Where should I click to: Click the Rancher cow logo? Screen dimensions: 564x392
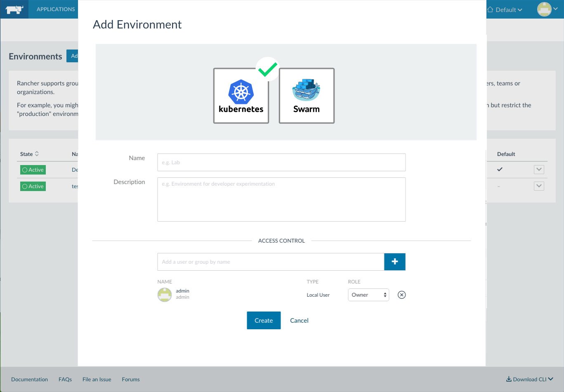tap(14, 9)
